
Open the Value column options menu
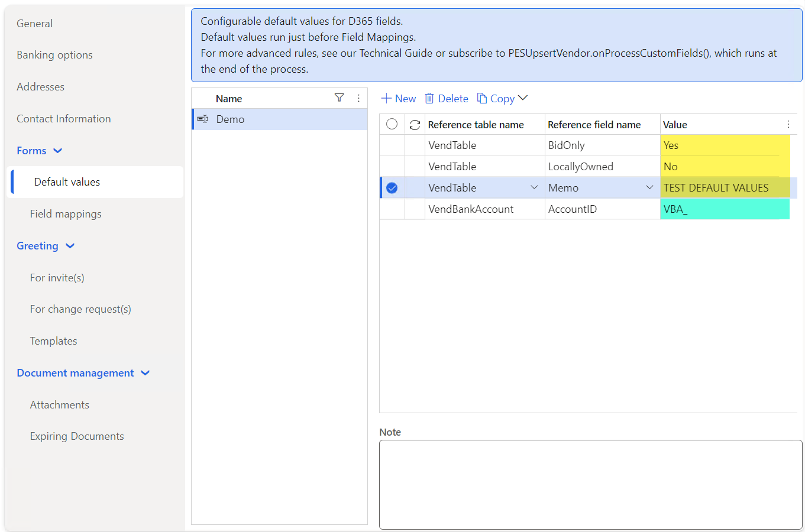click(788, 124)
